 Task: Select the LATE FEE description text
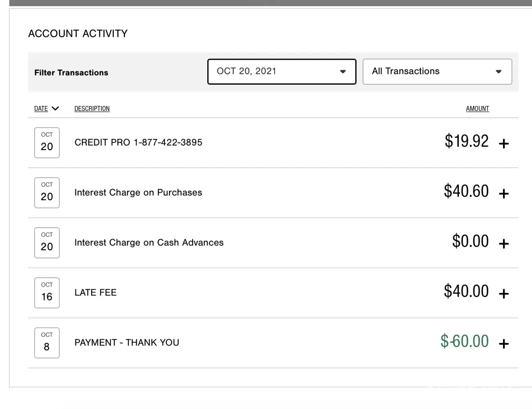(95, 292)
